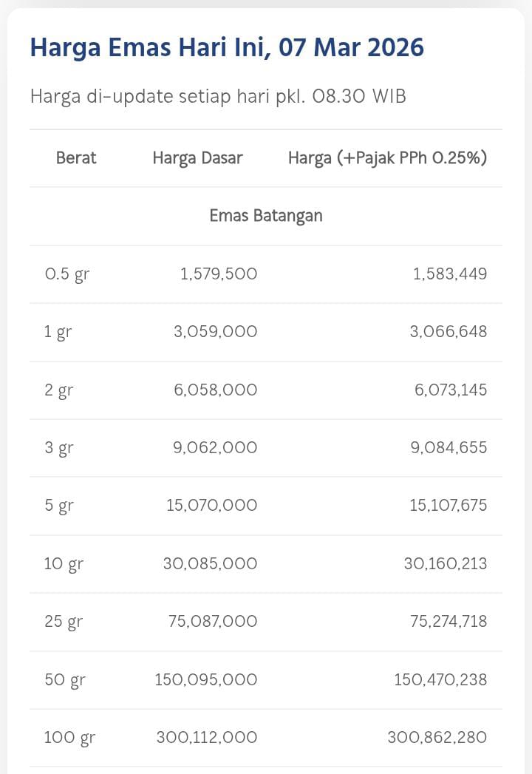
Task: Click the Harga (+Pajak PPh 0.25%) header
Action: 387,157
